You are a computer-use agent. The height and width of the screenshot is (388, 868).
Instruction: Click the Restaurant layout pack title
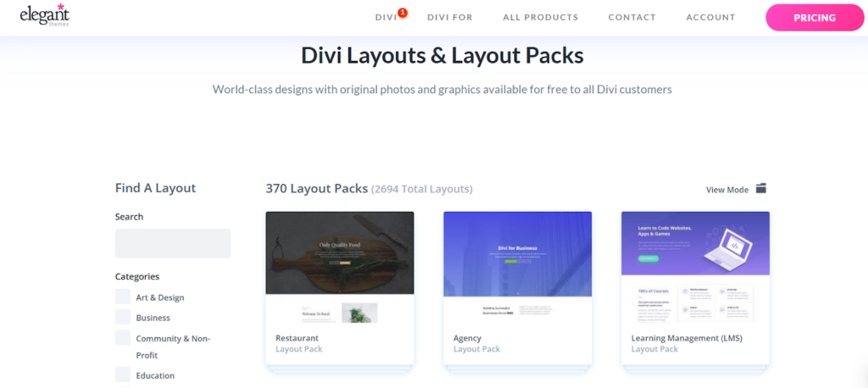297,338
